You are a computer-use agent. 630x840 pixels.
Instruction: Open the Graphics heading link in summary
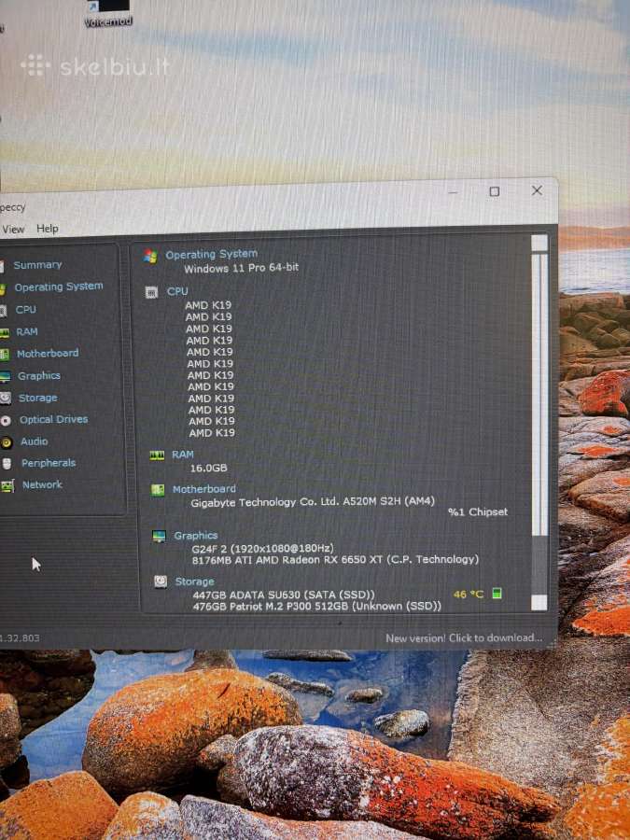(196, 535)
